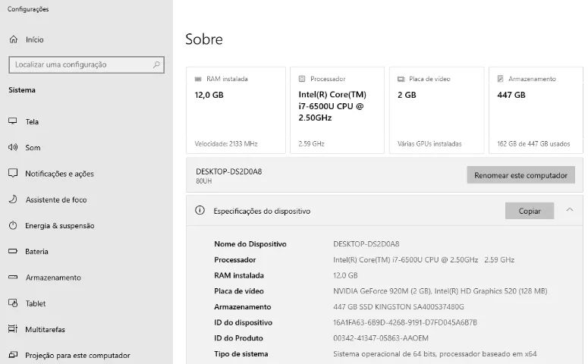Click the Armazenamento 447 GB card

tap(536, 110)
